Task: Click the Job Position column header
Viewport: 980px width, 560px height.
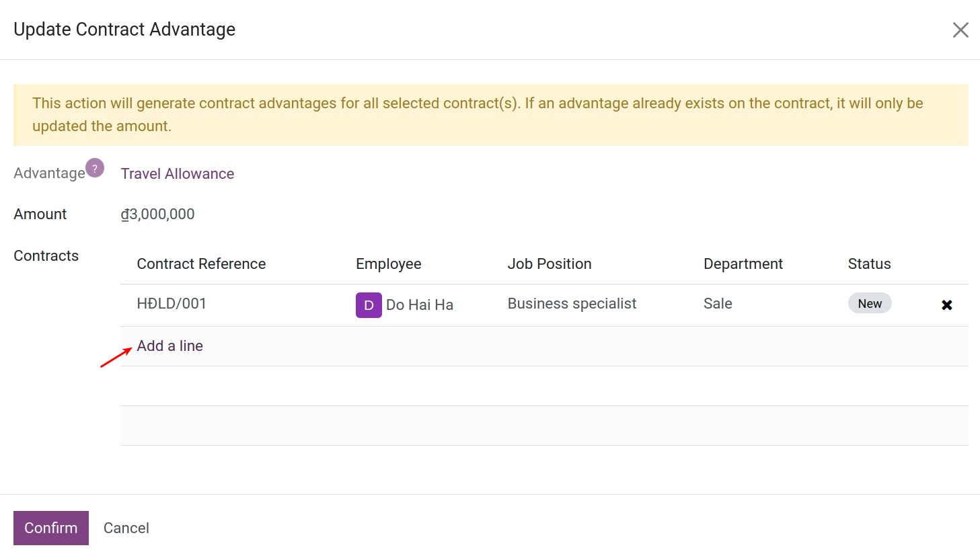Action: pos(549,264)
